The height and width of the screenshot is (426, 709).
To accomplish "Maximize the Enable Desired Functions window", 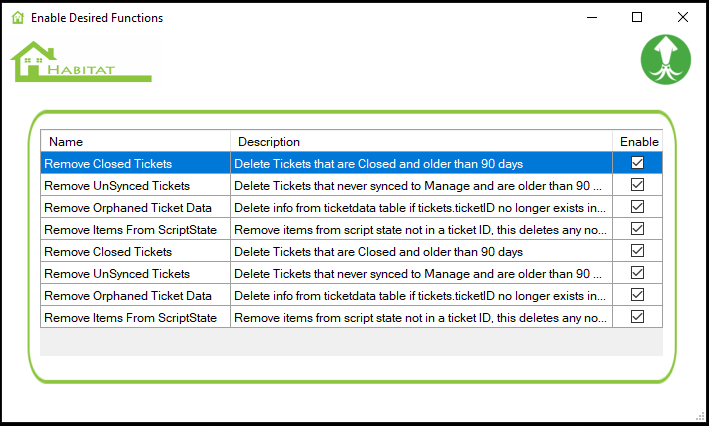I will click(637, 17).
